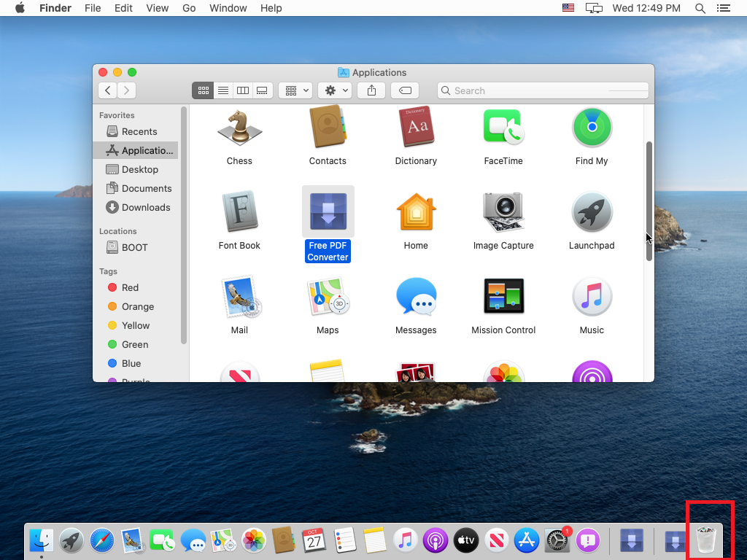Viewport: 747px width, 560px height.
Task: Open the BOOT volume in sidebar
Action: point(135,248)
